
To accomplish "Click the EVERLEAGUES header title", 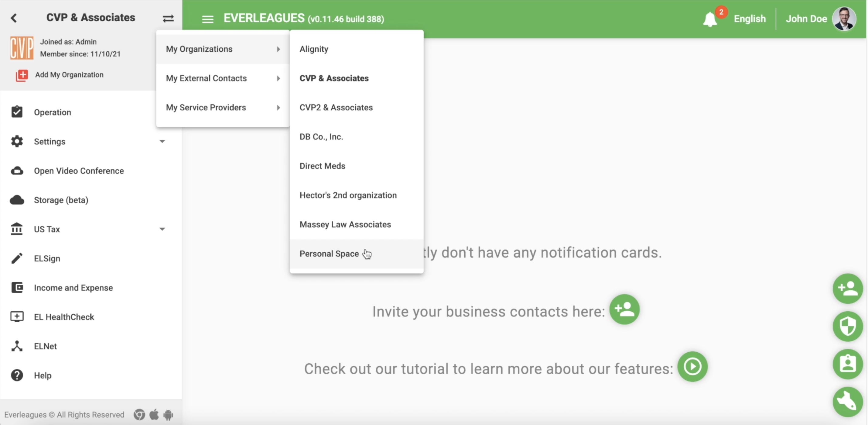I will click(264, 18).
